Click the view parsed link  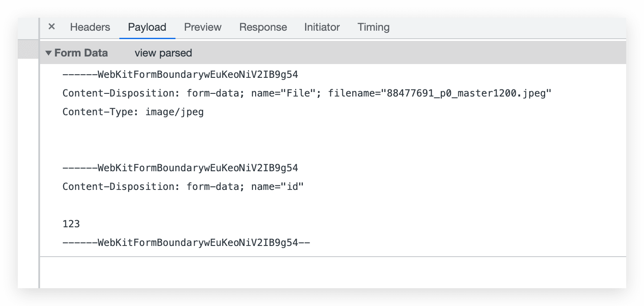click(x=163, y=53)
